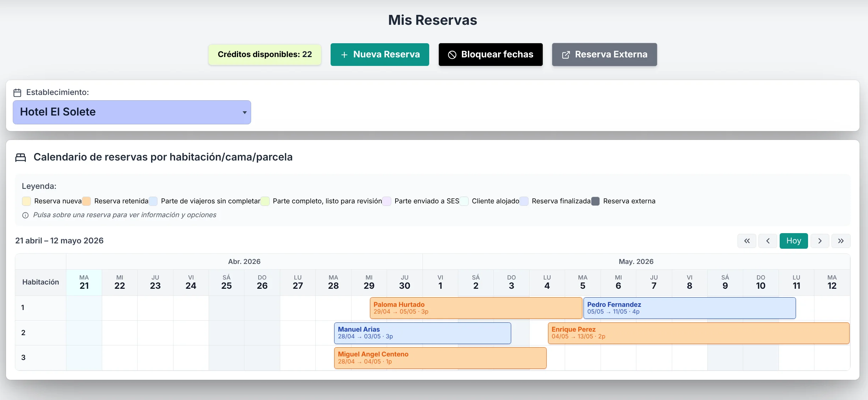Click the Reserva retenida legend swatch
The image size is (868, 400).
click(x=86, y=201)
